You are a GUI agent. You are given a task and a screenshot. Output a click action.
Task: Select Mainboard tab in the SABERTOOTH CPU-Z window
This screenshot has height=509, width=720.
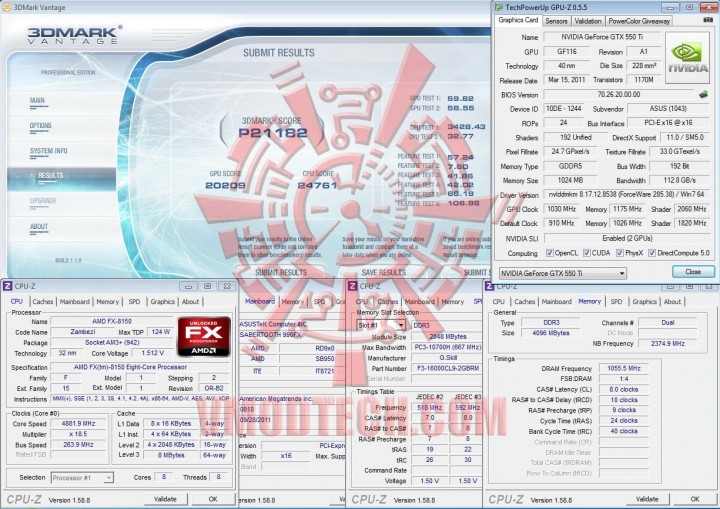[x=259, y=301]
